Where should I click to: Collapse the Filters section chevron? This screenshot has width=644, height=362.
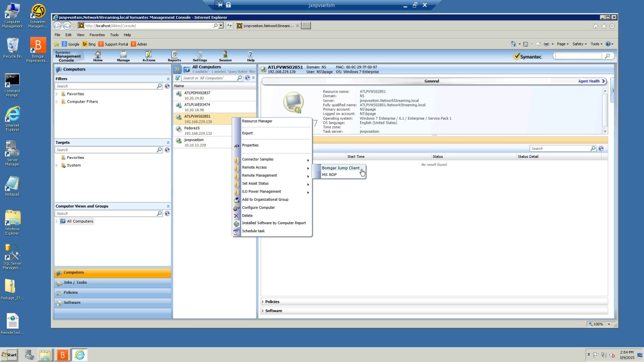168,79
